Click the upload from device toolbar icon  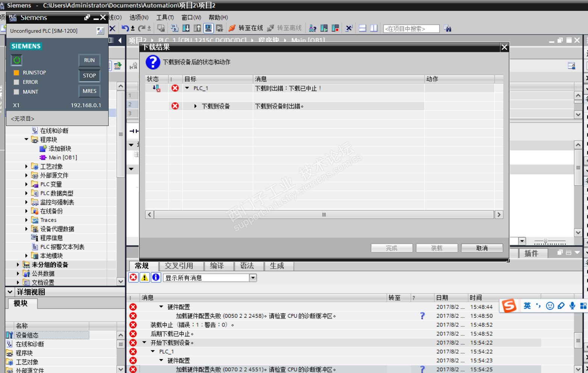click(x=197, y=28)
